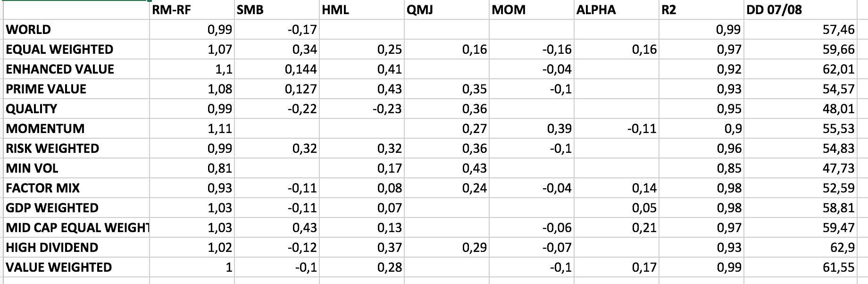Click the QMJ column header cell
This screenshot has height=284, width=868.
pos(446,10)
